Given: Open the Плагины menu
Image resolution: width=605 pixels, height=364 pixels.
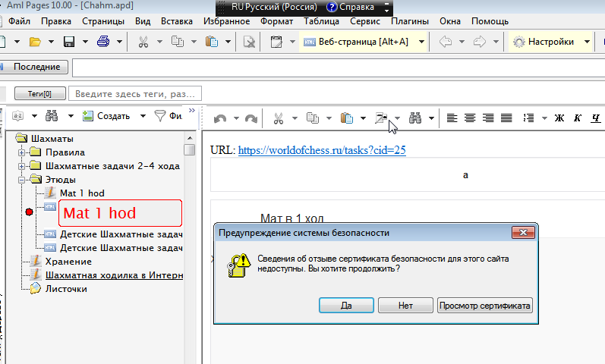Looking at the screenshot, I should pyautogui.click(x=410, y=21).
